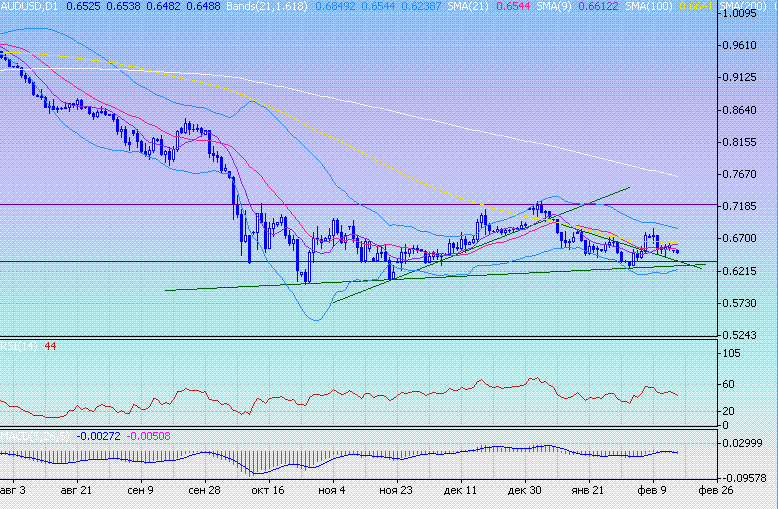The width and height of the screenshot is (778, 509).
Task: Click the 'авг 3' date label
Action: click(x=14, y=491)
